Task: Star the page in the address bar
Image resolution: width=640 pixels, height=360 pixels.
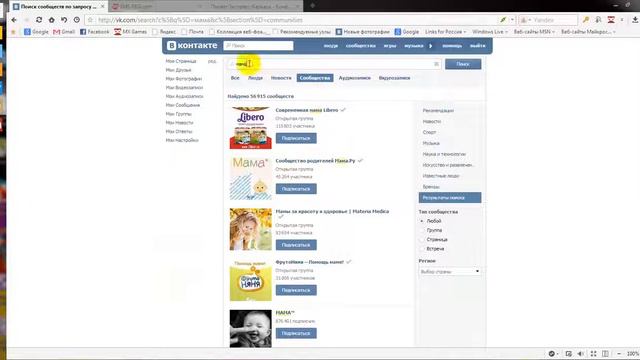Action: pos(91,20)
